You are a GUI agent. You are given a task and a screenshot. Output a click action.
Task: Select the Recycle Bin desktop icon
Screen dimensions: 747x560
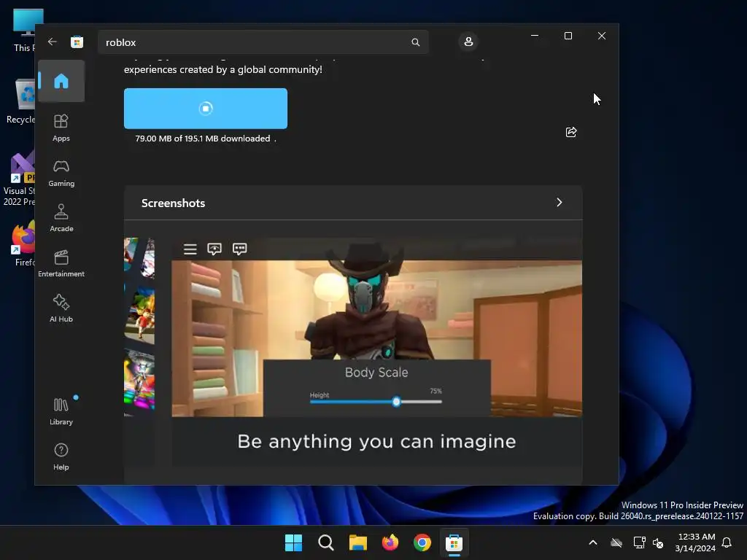pos(21,101)
